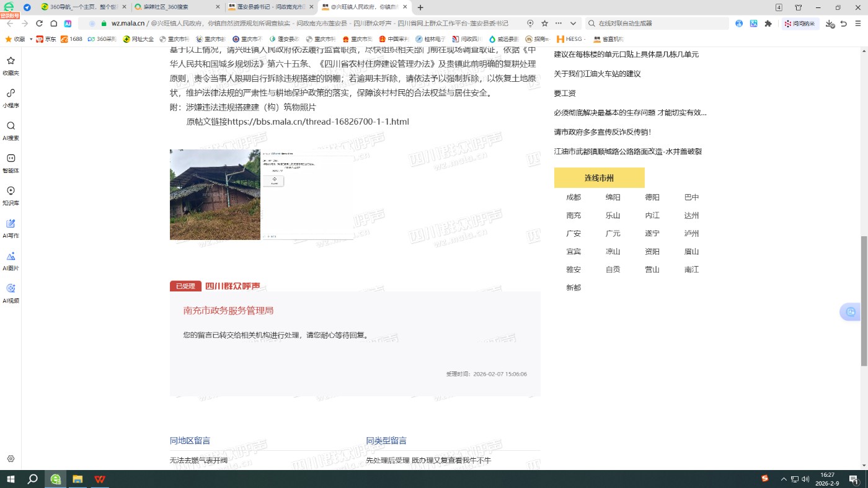Launch the AI视频 sidebar tool
The height and width of the screenshot is (488, 868).
click(x=11, y=293)
